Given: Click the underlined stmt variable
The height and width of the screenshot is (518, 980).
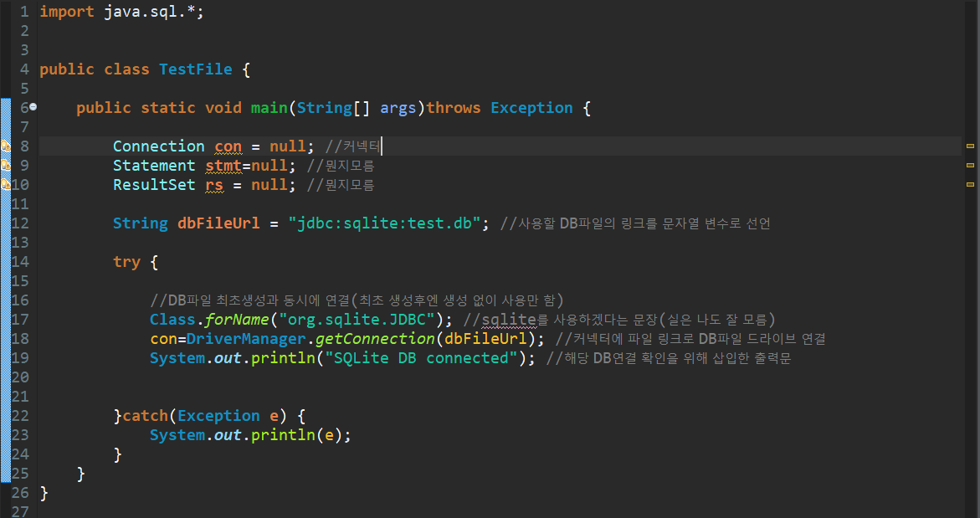Looking at the screenshot, I should click(223, 166).
